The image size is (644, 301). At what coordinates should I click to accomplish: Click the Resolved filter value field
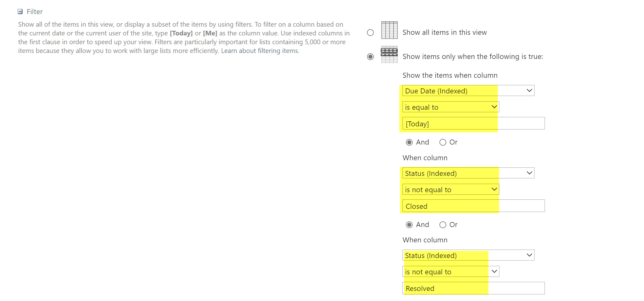tap(473, 288)
